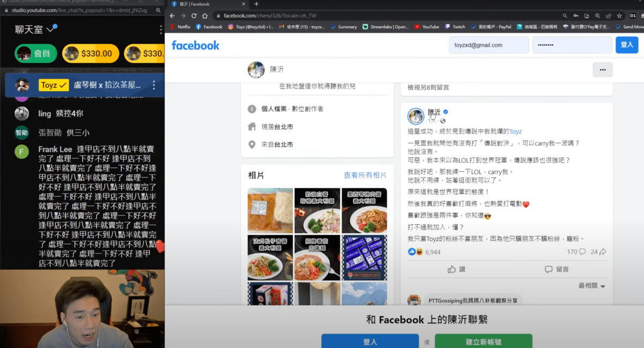Open 查看所有相片 link

pyautogui.click(x=365, y=175)
